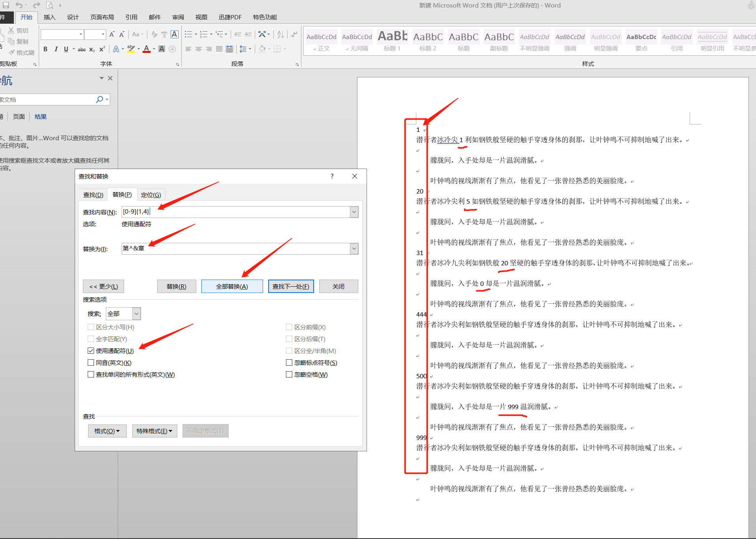Click the sort (排序) icon
The image size is (756, 539).
(280, 34)
